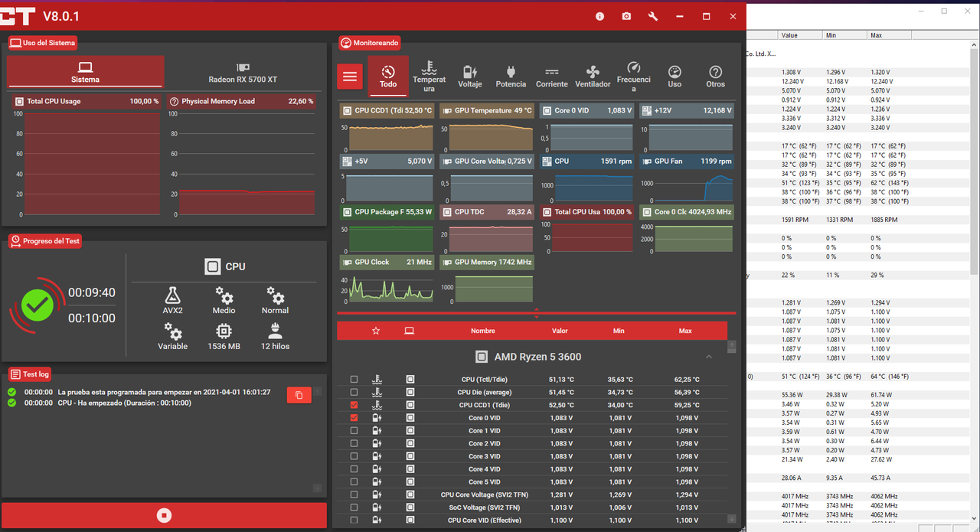980x532 pixels.
Task: Click the red splitter arrows above the table
Action: pos(536,312)
